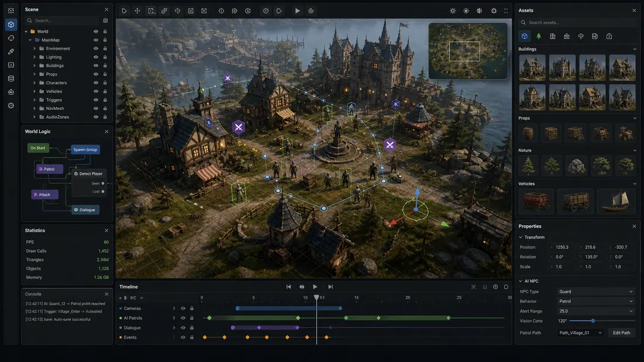Open the NPC Type Guard dropdown
This screenshot has width=644, height=362.
pyautogui.click(x=595, y=291)
